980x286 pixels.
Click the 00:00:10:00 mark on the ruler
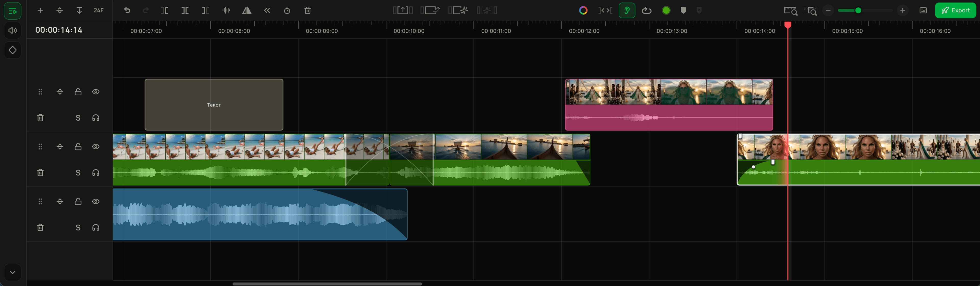[409, 31]
